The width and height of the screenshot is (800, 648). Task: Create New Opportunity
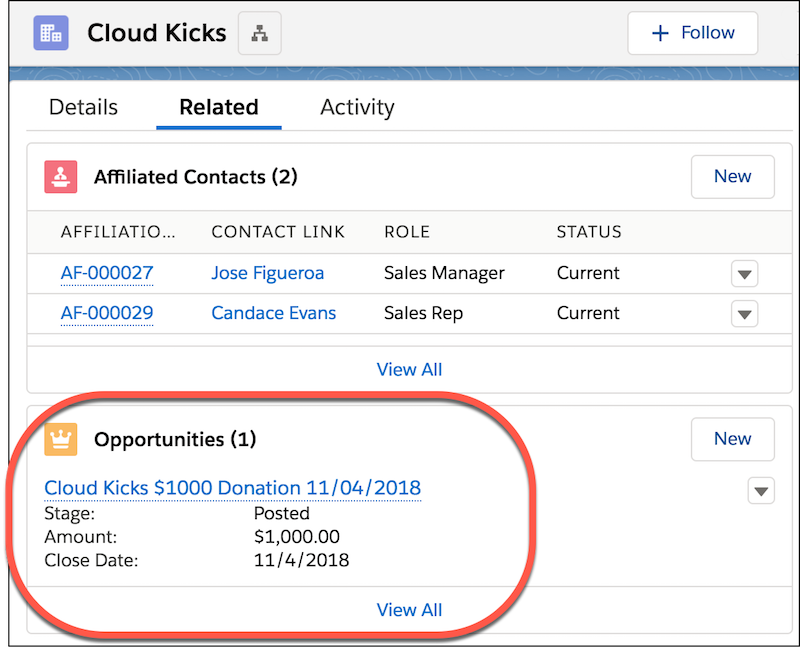tap(733, 439)
